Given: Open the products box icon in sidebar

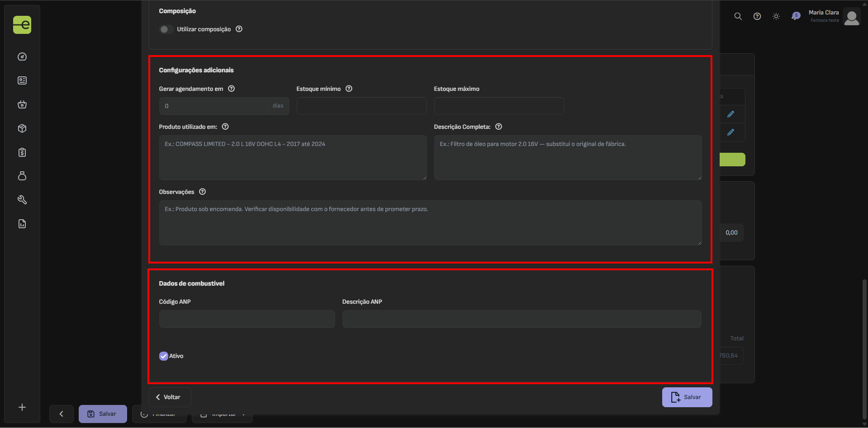Looking at the screenshot, I should coord(22,128).
